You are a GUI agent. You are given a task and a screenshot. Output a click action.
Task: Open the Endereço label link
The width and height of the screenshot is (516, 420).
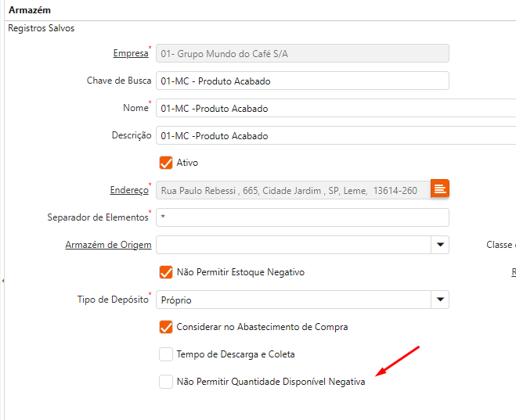click(x=128, y=190)
